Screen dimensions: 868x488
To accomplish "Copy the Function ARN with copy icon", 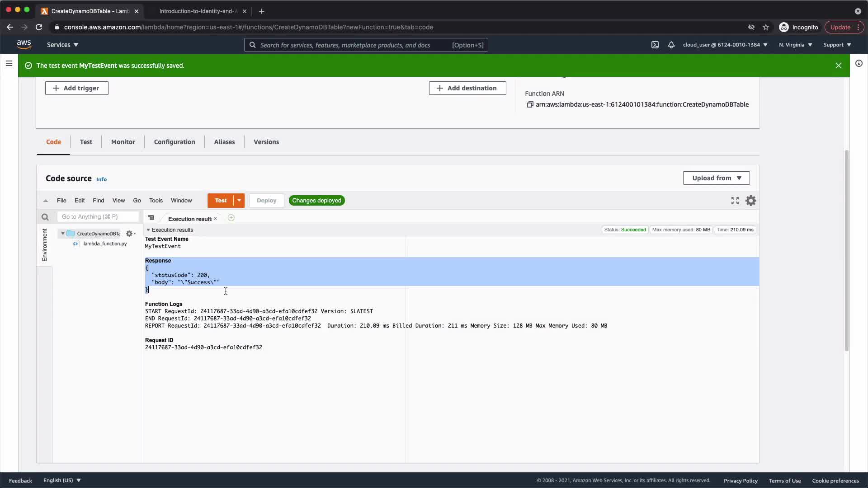I will [530, 104].
